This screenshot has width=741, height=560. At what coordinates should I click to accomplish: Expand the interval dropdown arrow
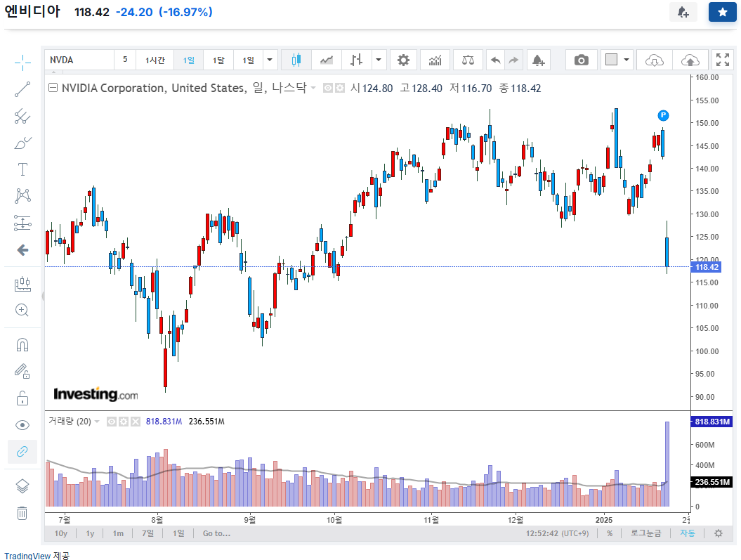click(x=270, y=60)
